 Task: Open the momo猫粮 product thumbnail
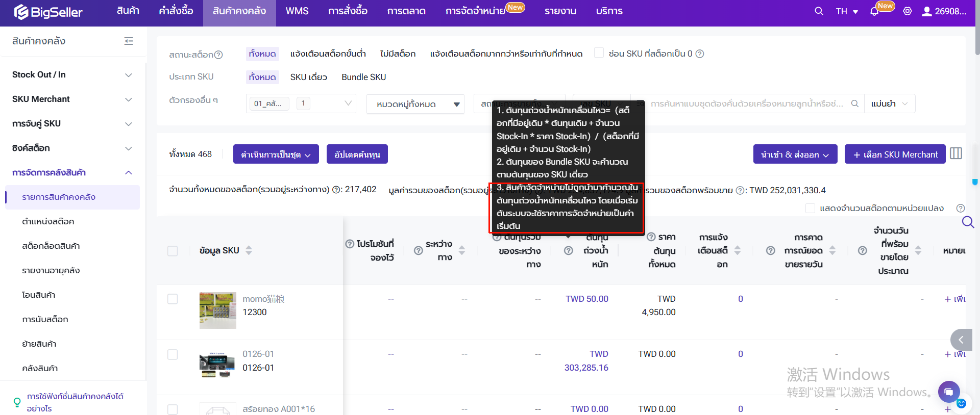point(218,310)
